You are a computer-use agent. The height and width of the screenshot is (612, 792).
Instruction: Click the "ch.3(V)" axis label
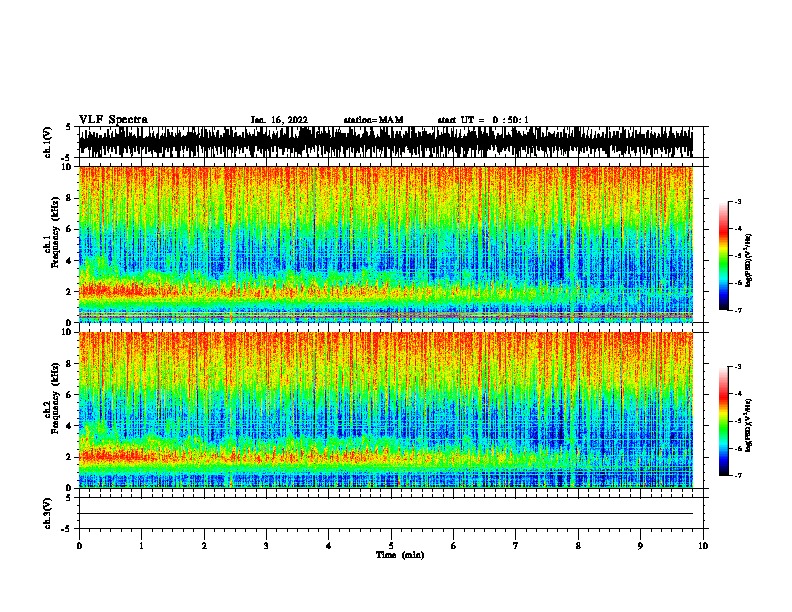48,513
